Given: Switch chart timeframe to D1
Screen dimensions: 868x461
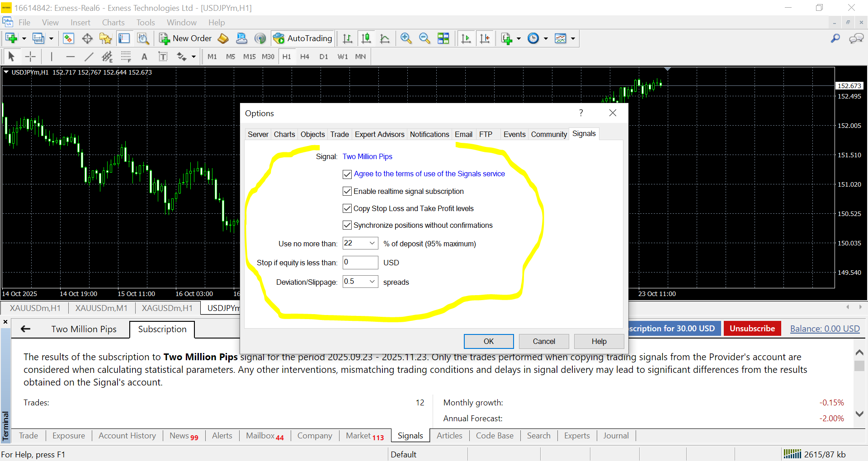Looking at the screenshot, I should click(x=324, y=56).
